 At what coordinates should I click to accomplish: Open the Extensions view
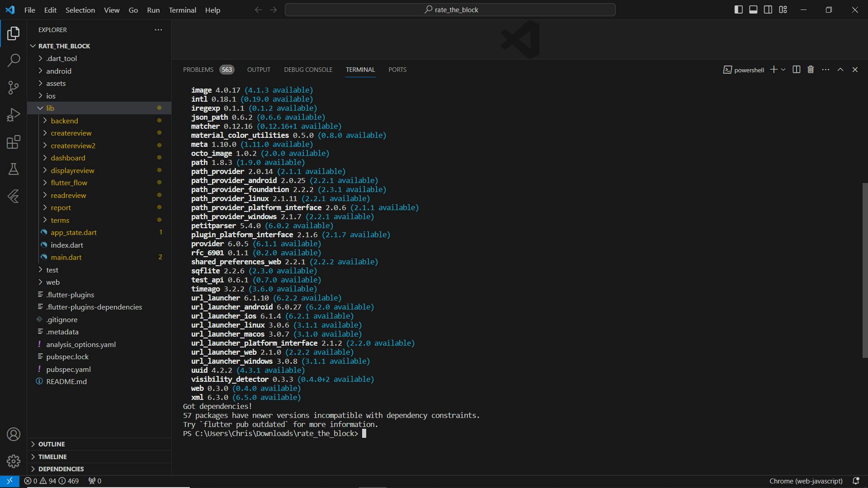tap(14, 142)
